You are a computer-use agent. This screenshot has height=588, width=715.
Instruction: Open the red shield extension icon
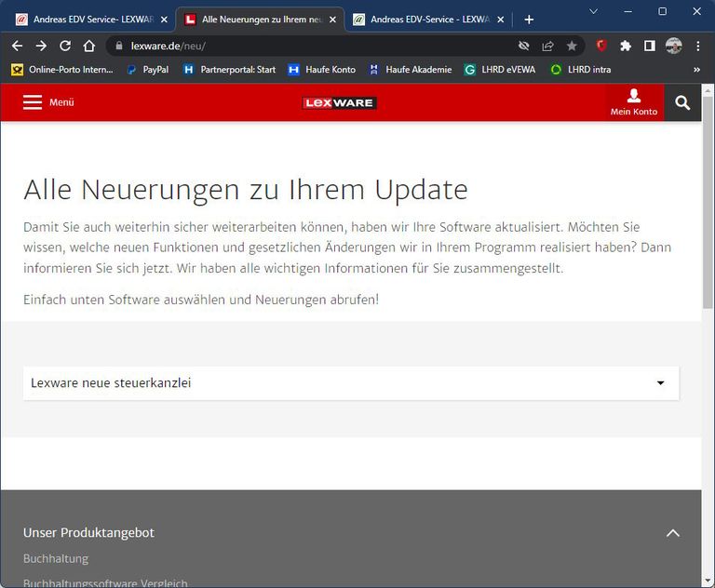coord(601,46)
